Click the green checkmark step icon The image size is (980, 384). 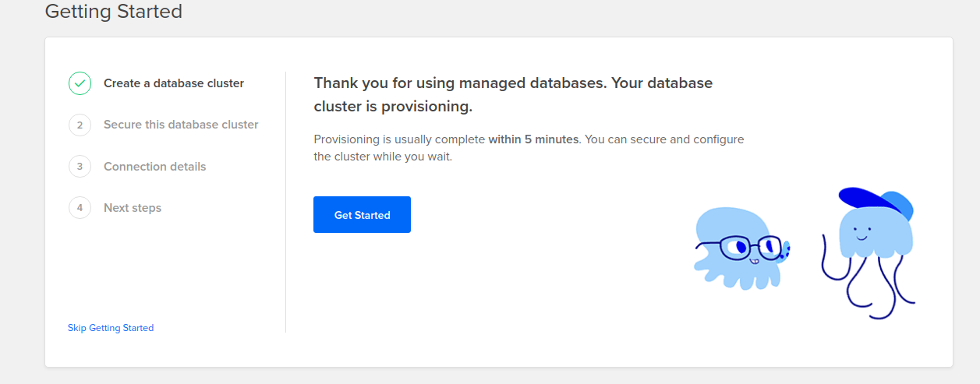coord(80,83)
